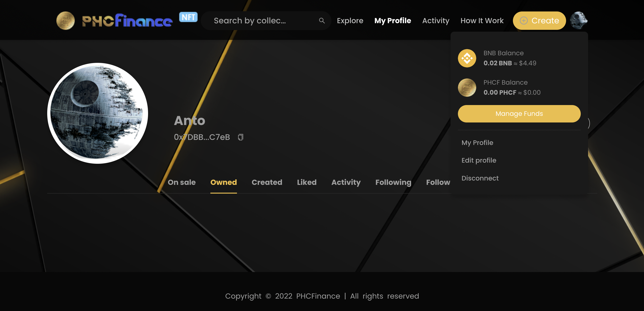Select Edit profile in dropdown menu

tap(479, 160)
